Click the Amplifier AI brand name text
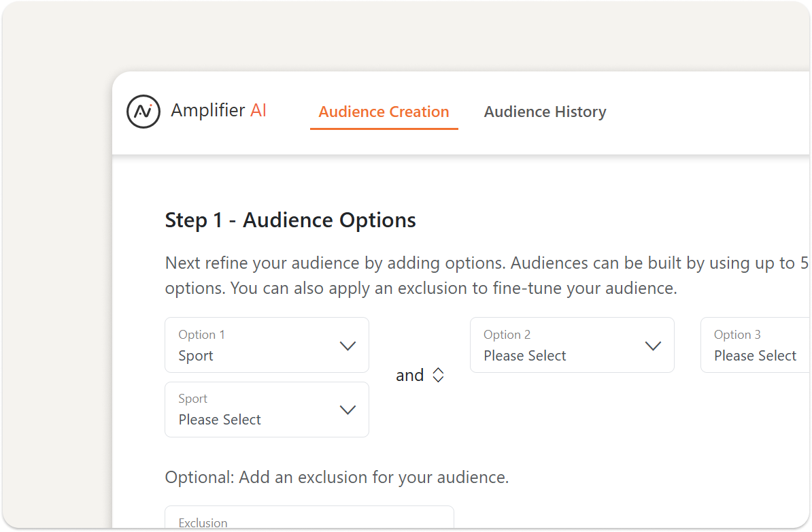 point(218,111)
